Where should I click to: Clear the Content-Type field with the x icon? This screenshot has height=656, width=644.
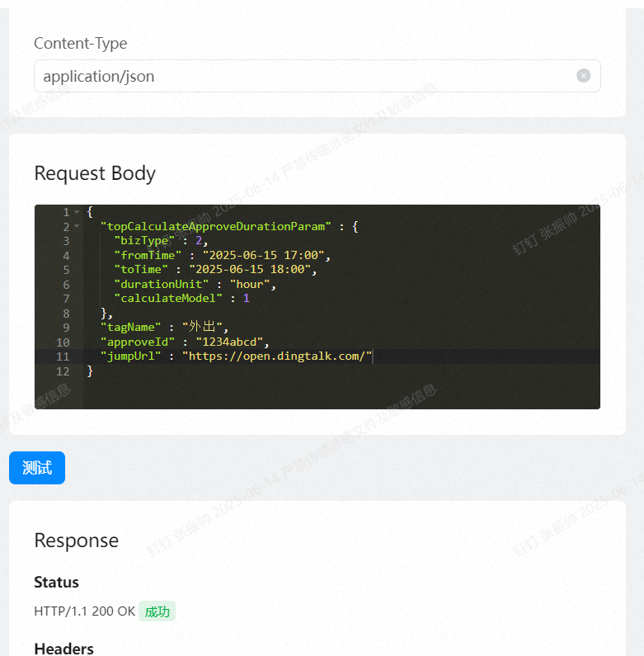(x=583, y=76)
